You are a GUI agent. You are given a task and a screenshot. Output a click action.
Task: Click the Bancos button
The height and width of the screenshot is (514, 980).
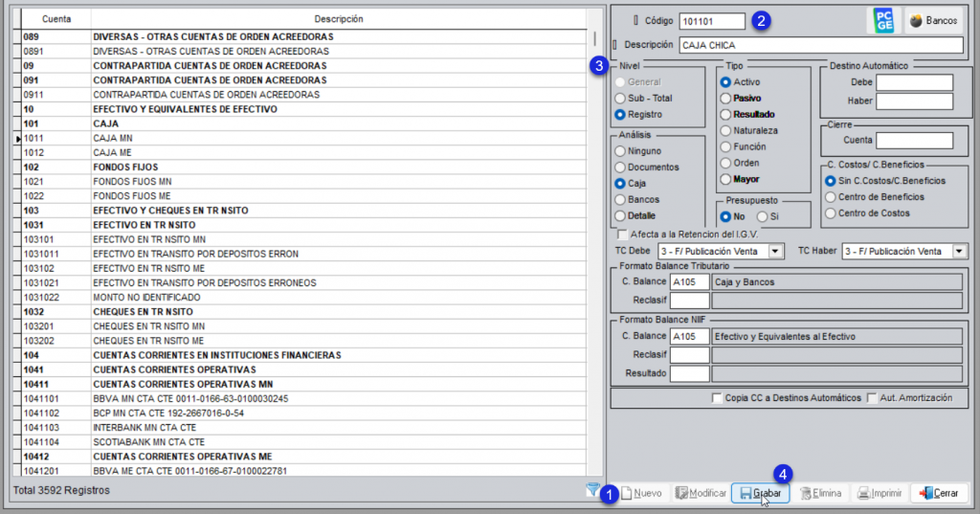(x=934, y=21)
